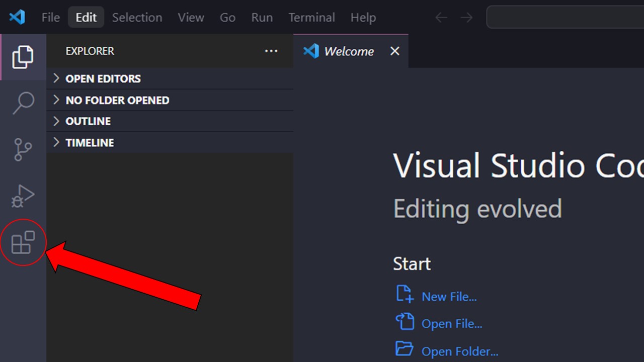Click the Open Folder icon glyph
644x362 pixels.
pos(405,349)
